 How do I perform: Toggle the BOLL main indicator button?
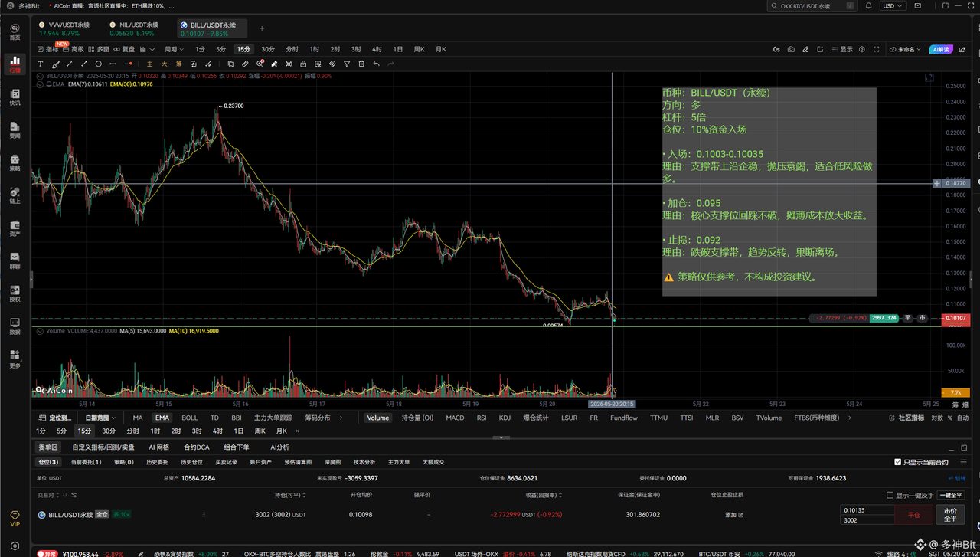click(x=189, y=418)
